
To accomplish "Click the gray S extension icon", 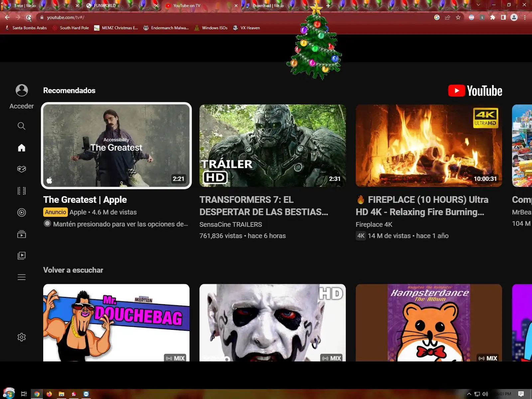I will tap(482, 17).
